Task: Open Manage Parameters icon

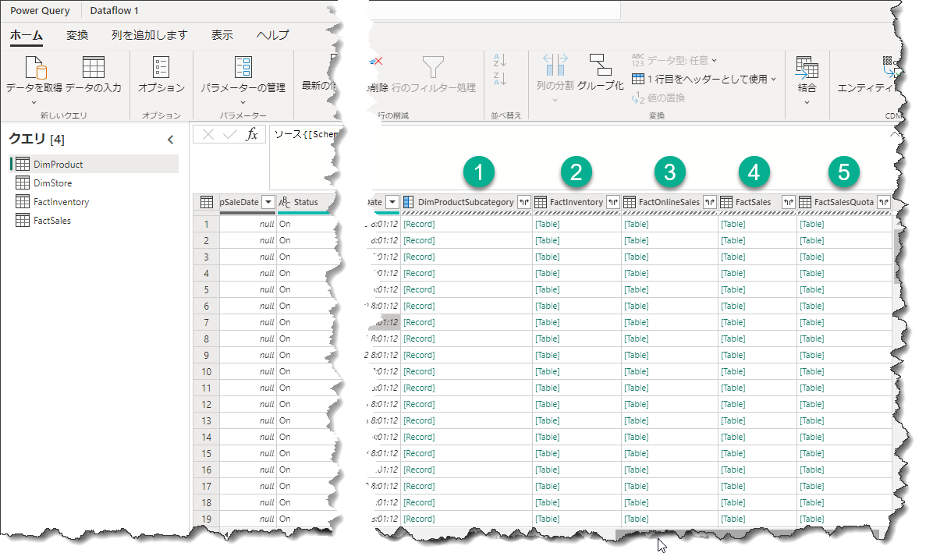Action: point(243,67)
